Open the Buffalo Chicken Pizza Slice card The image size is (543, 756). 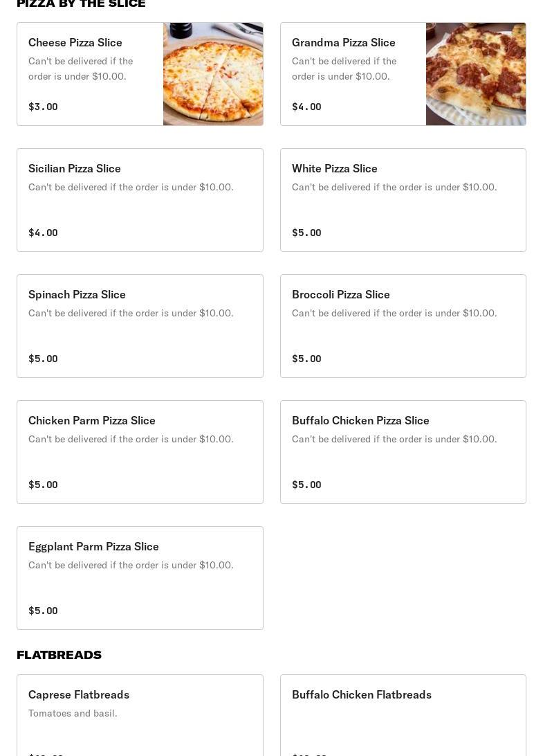(403, 452)
